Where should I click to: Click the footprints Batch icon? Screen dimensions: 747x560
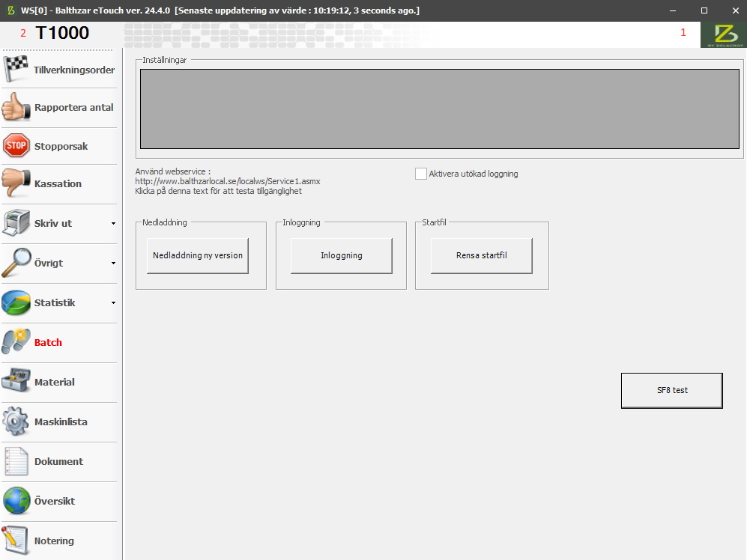pyautogui.click(x=16, y=341)
